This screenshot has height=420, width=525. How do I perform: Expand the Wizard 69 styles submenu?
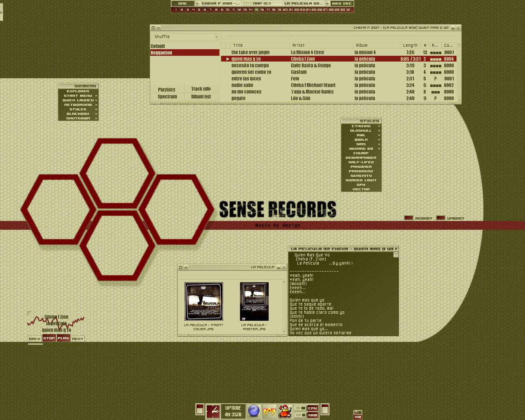tap(361, 148)
